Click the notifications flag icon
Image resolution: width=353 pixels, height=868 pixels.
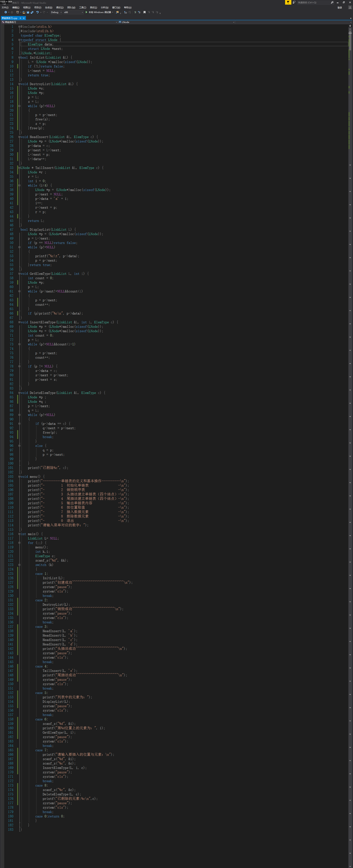[x=288, y=2]
